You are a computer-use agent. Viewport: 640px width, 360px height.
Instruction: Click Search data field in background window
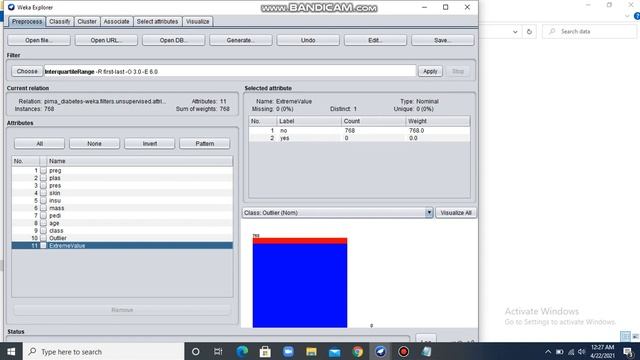pos(589,31)
